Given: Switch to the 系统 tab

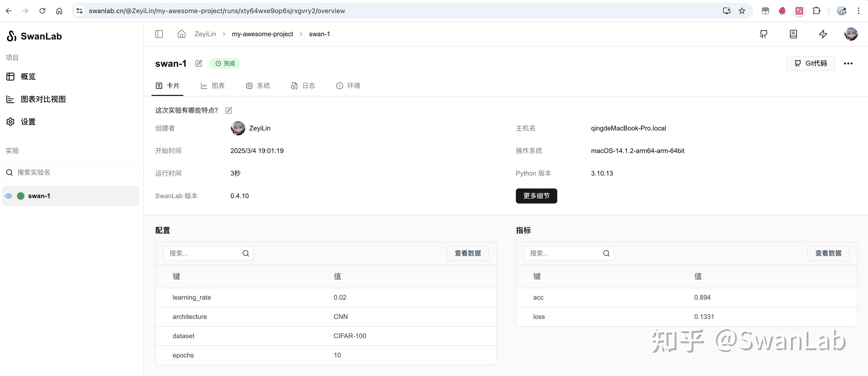Looking at the screenshot, I should (x=258, y=86).
